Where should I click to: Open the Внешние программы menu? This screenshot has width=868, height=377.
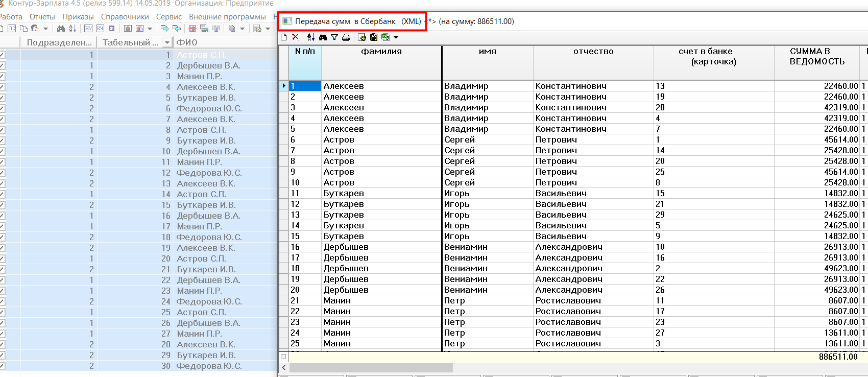coord(227,17)
